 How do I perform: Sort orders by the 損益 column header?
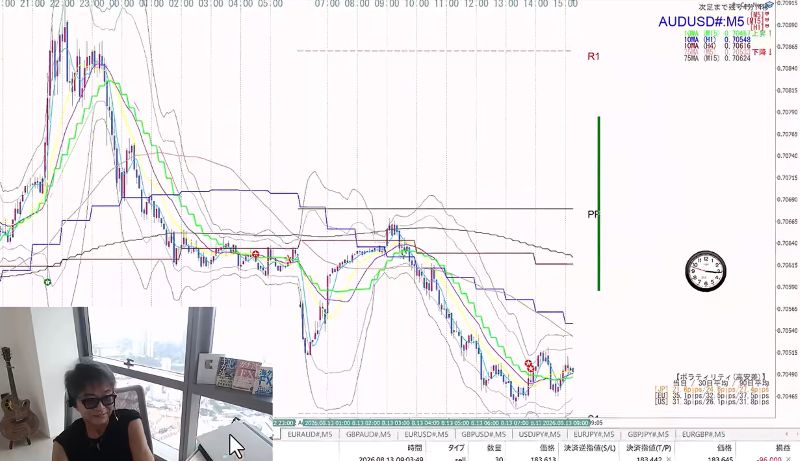(x=783, y=448)
